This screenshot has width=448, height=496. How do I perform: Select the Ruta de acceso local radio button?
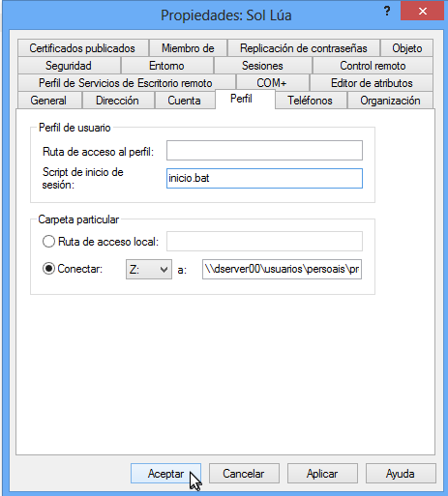click(x=48, y=242)
